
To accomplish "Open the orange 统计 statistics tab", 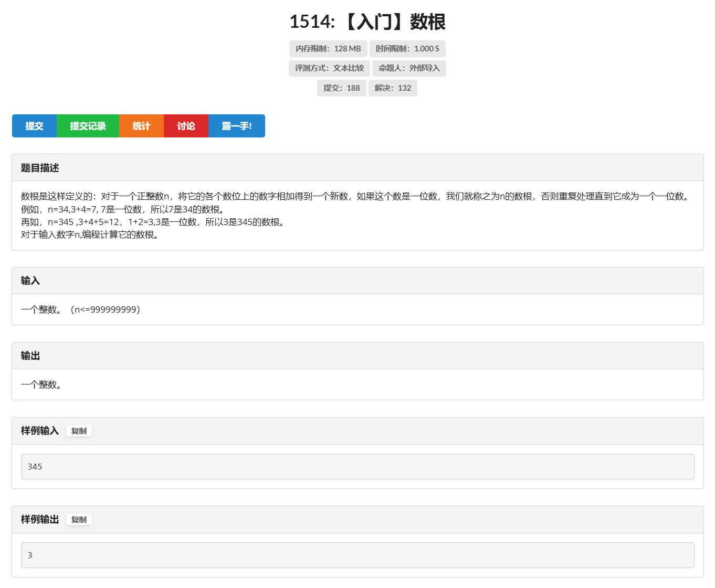I will coord(141,126).
